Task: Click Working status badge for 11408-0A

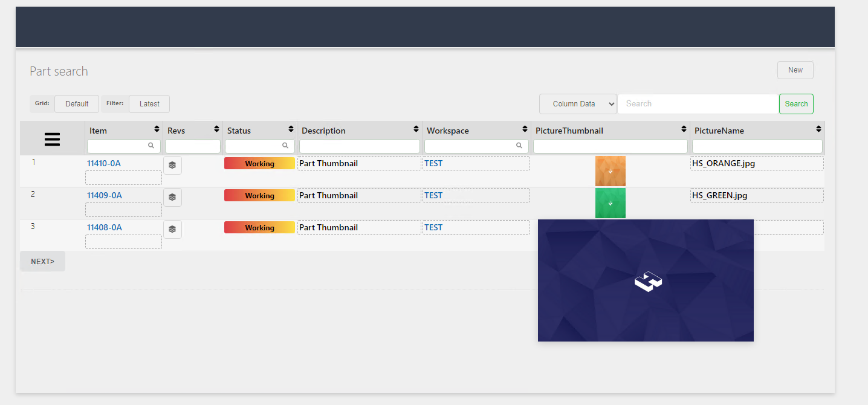Action: tap(259, 227)
